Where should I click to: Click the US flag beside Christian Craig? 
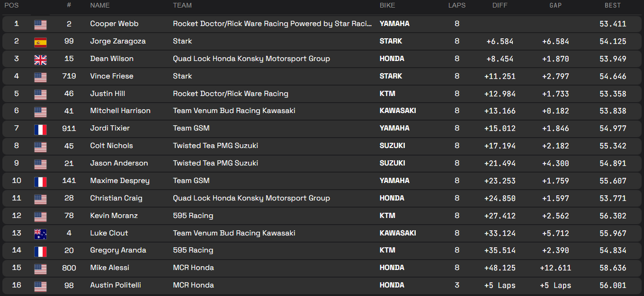(x=40, y=199)
